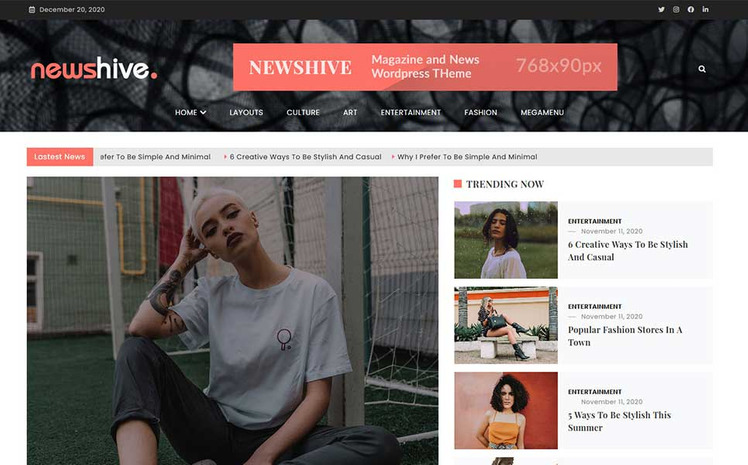748x465 pixels.
Task: Open the Twitter social icon
Action: click(x=661, y=10)
